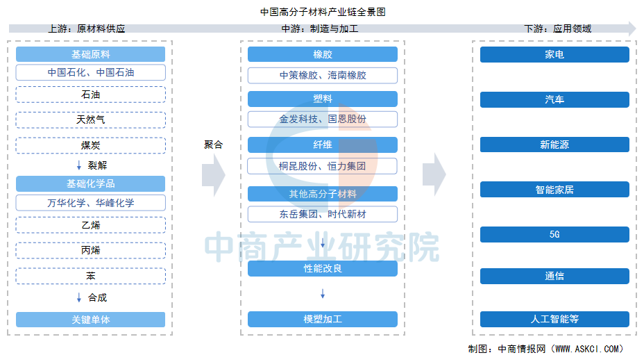The height and width of the screenshot is (362, 644).
Task: Click the 金发科技、国恩股份 box
Action: tap(323, 119)
